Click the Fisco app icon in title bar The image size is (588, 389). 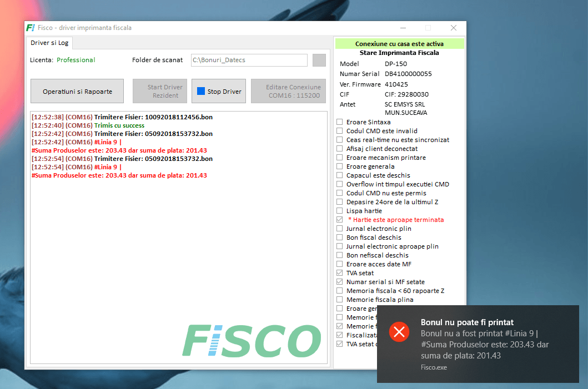31,28
